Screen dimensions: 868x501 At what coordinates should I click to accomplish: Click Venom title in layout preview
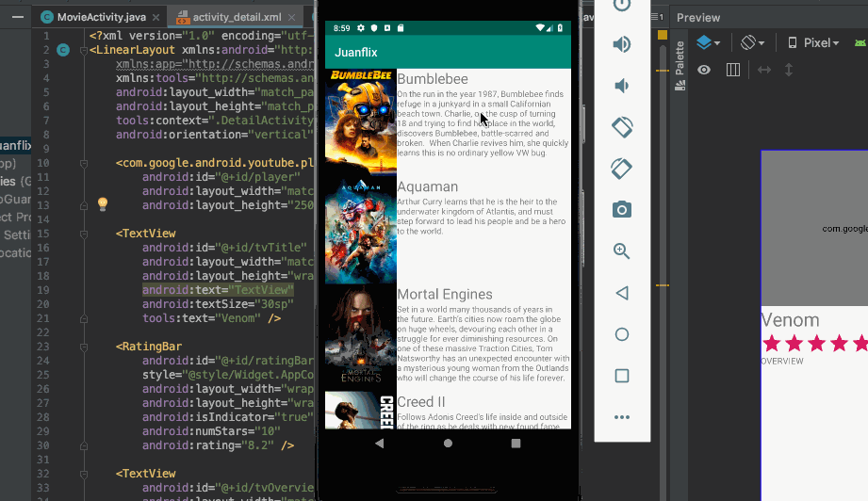(x=790, y=320)
